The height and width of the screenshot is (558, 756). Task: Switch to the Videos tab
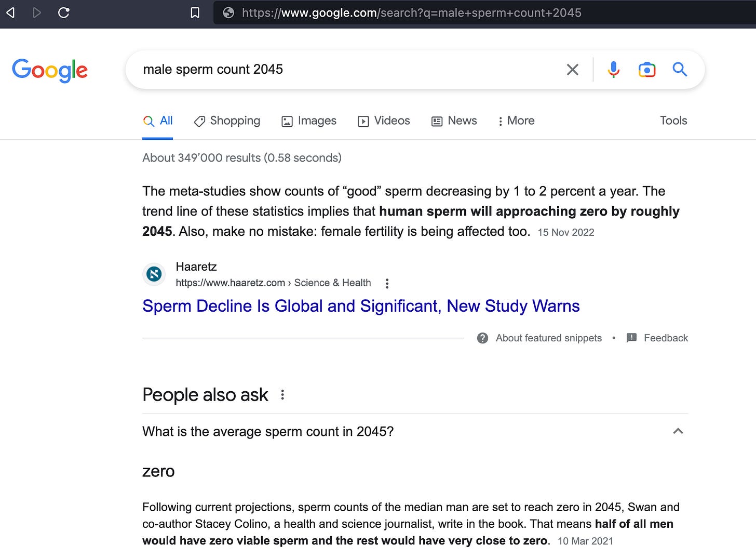pos(384,121)
